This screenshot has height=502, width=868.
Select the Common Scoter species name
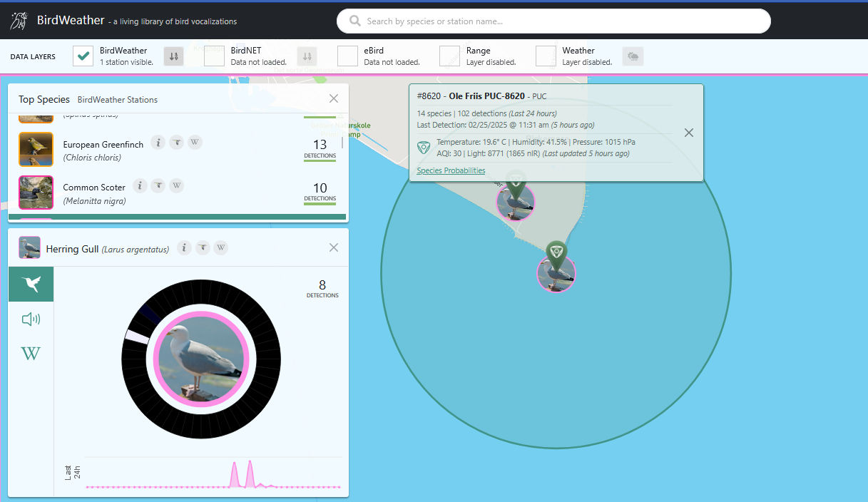(x=94, y=188)
